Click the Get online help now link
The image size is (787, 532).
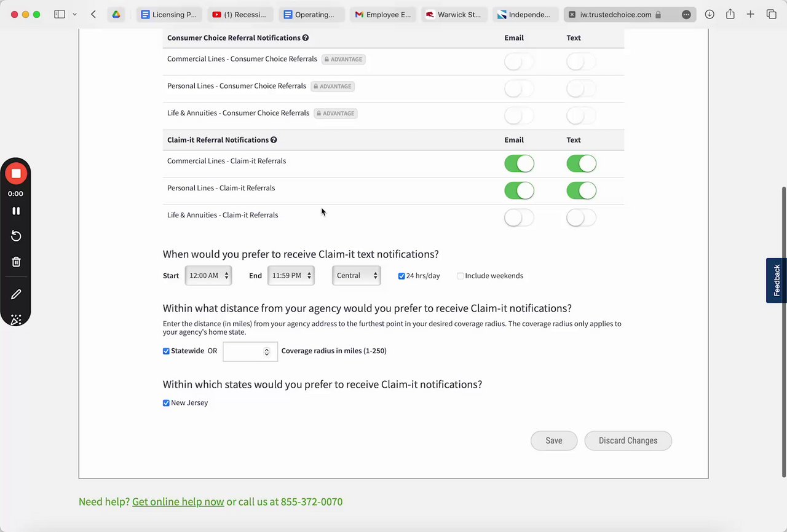pos(178,502)
